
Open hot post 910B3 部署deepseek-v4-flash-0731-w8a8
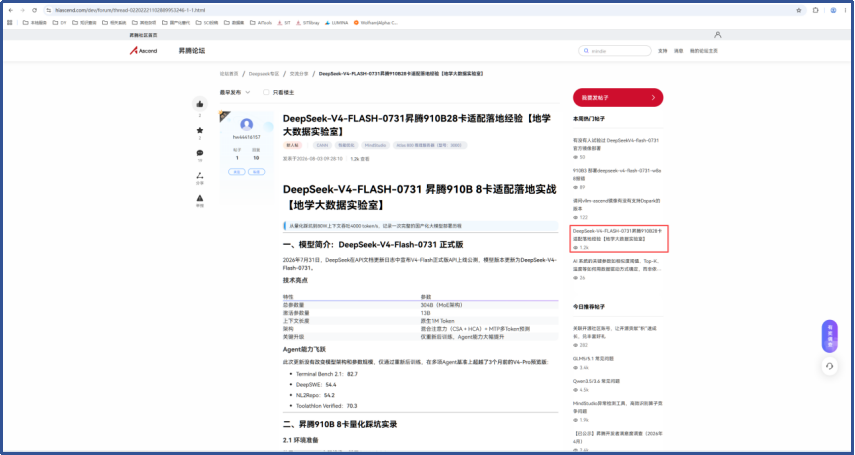coord(617,175)
